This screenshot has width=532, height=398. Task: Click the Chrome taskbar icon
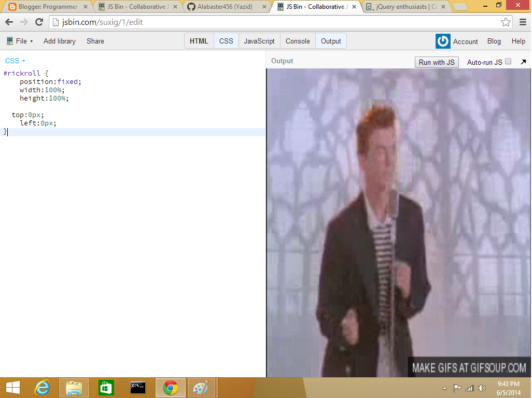170,388
